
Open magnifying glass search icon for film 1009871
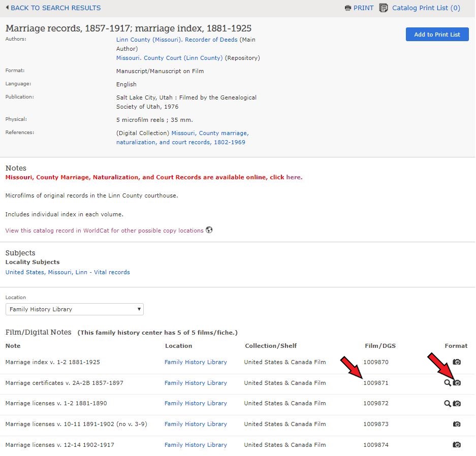point(447,383)
